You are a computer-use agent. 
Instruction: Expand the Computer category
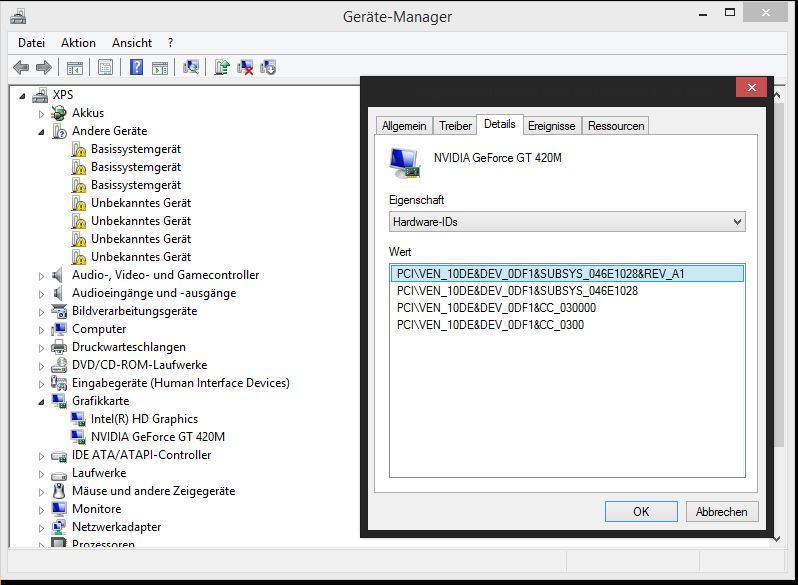[x=41, y=330]
